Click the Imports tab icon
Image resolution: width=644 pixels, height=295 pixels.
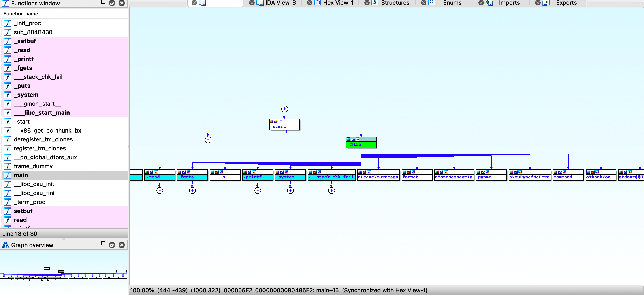[489, 3]
